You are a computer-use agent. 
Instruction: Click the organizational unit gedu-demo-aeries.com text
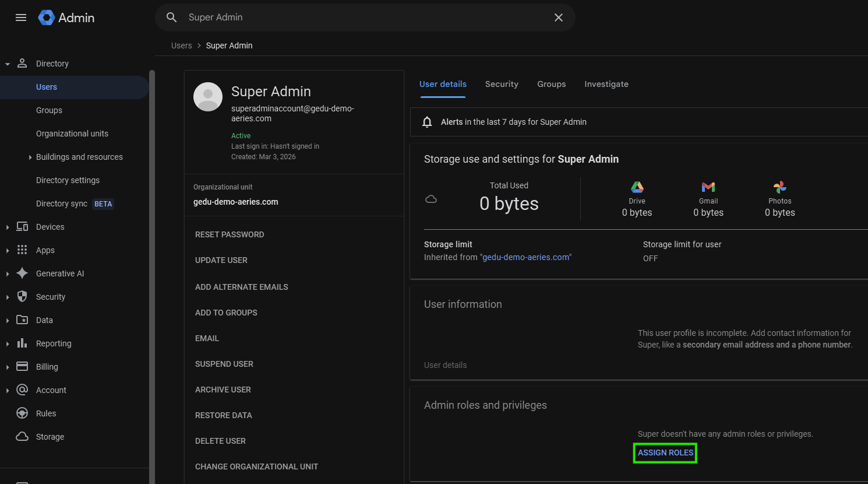pyautogui.click(x=236, y=202)
